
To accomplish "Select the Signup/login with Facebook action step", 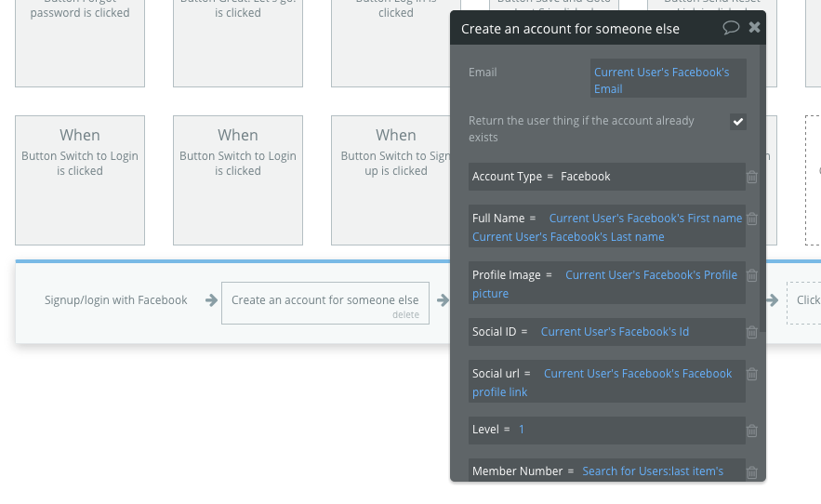I will (x=115, y=300).
